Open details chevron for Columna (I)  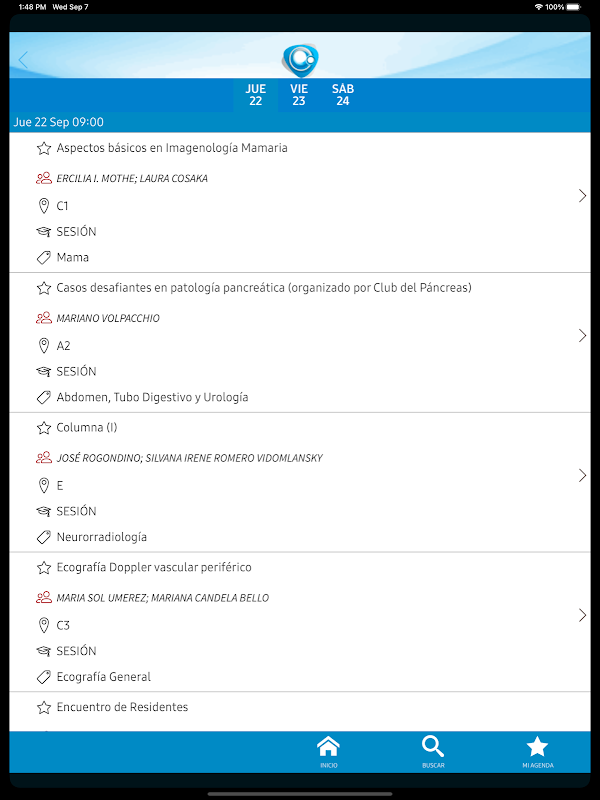tap(582, 476)
